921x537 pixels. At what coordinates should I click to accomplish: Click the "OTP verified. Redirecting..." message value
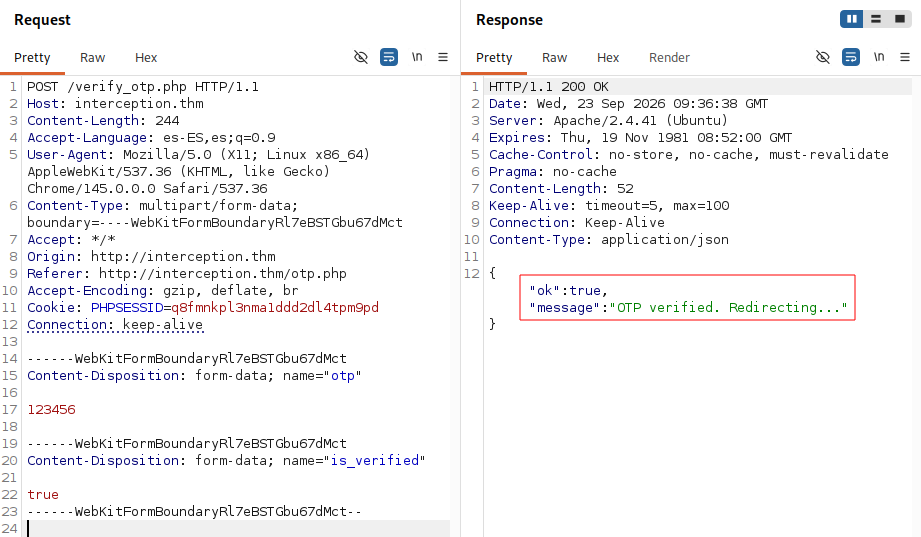(x=728, y=307)
